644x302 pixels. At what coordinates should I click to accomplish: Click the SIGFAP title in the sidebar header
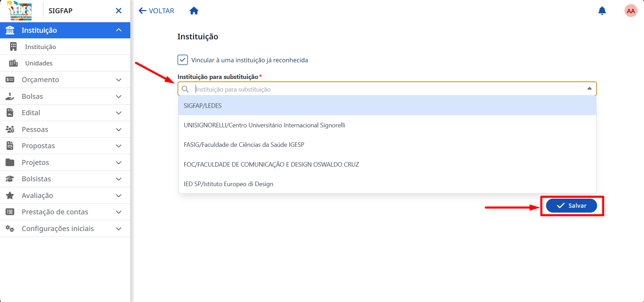click(x=60, y=11)
